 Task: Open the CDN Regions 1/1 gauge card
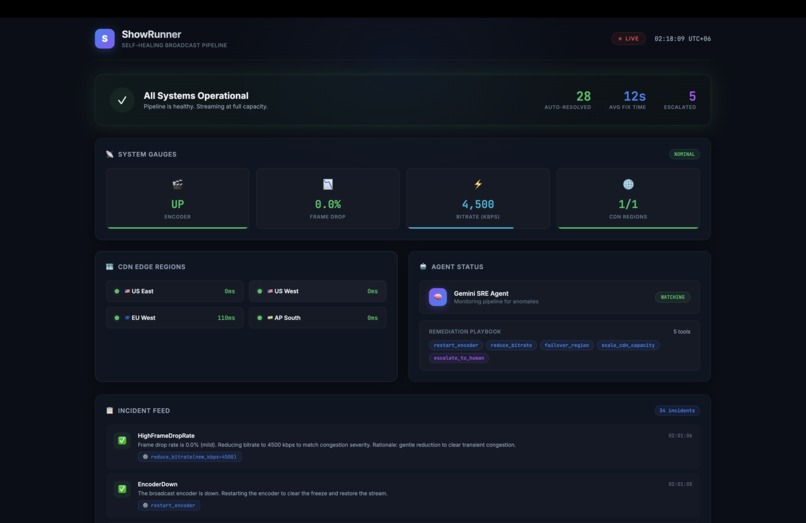628,199
